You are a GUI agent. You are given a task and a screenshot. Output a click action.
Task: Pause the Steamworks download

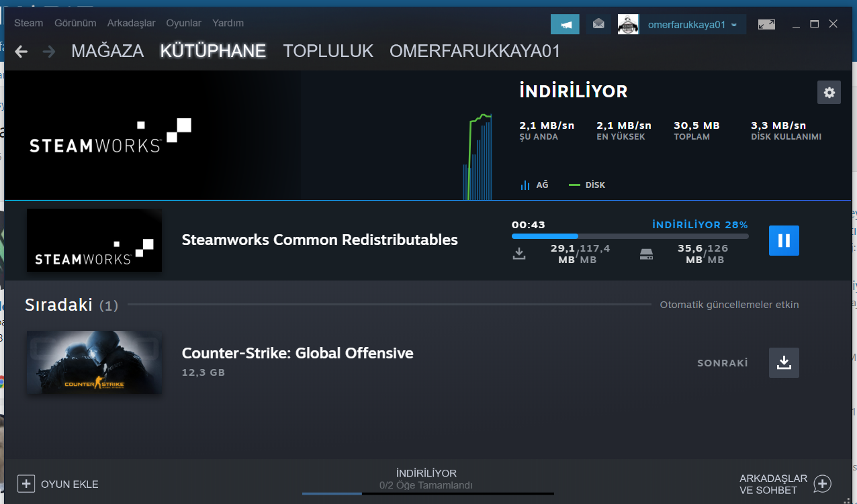784,240
